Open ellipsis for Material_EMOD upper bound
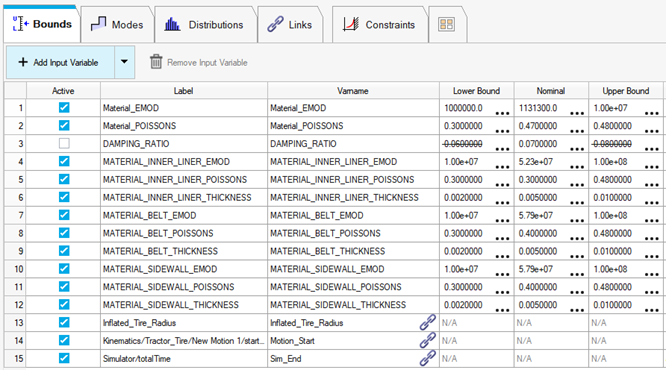 652,113
